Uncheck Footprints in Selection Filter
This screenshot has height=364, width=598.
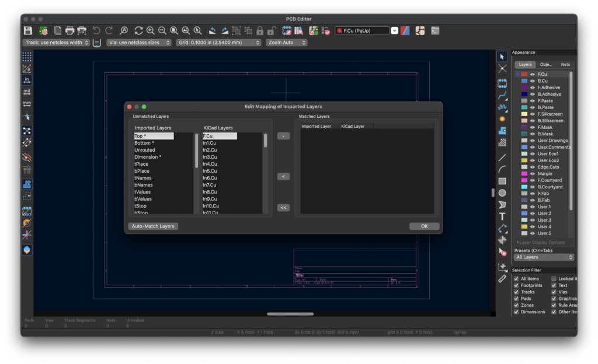(x=516, y=285)
